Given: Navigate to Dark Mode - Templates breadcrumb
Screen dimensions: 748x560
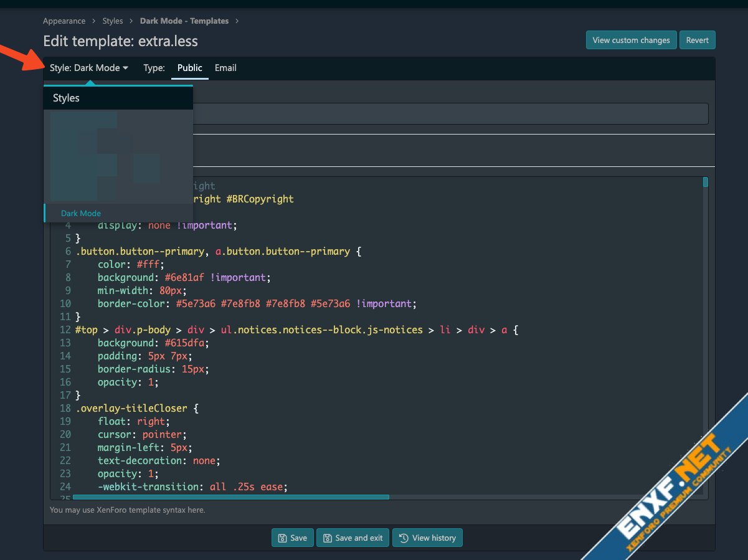Looking at the screenshot, I should pyautogui.click(x=184, y=21).
